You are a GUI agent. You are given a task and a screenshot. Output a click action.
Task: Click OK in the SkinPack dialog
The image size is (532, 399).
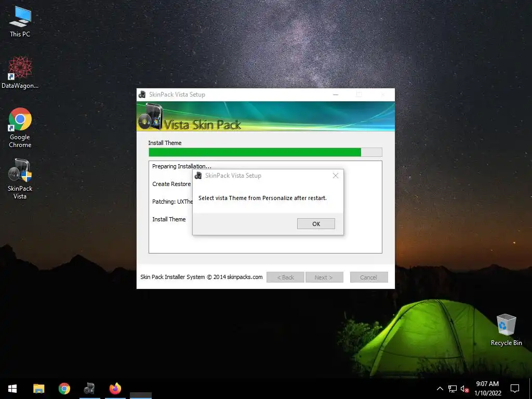[x=316, y=223]
